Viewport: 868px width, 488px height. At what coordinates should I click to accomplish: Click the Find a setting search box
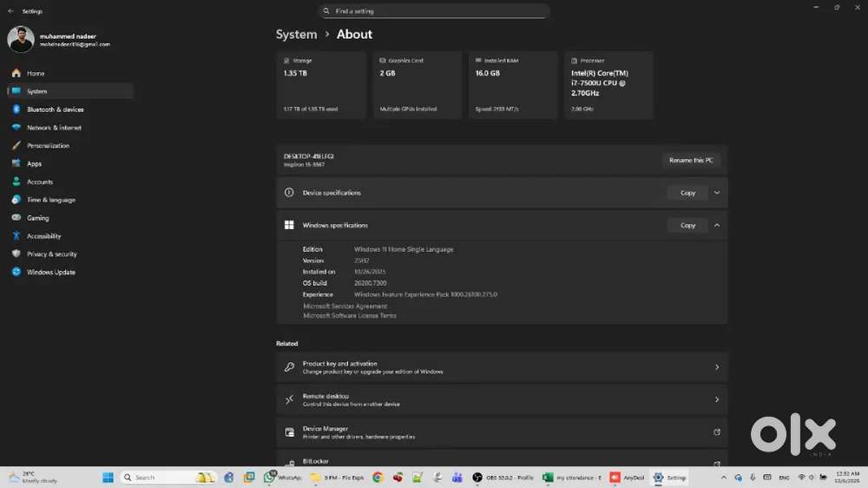[434, 11]
